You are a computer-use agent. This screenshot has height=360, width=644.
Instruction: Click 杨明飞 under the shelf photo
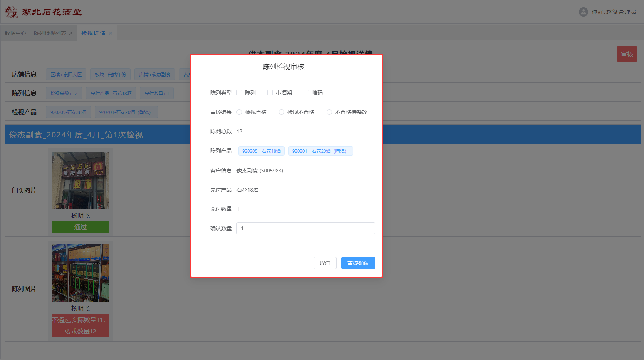[80, 308]
